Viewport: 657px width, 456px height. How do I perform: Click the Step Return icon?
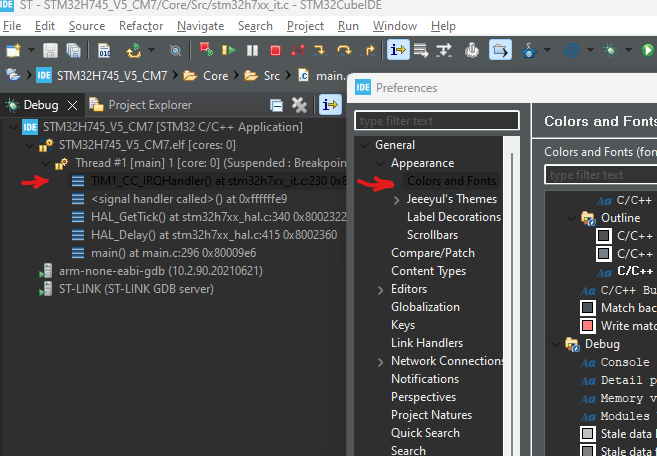coord(368,50)
